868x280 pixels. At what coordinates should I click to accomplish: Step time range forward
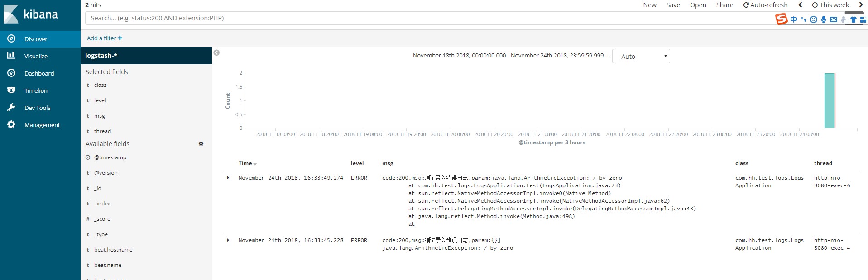tap(861, 5)
